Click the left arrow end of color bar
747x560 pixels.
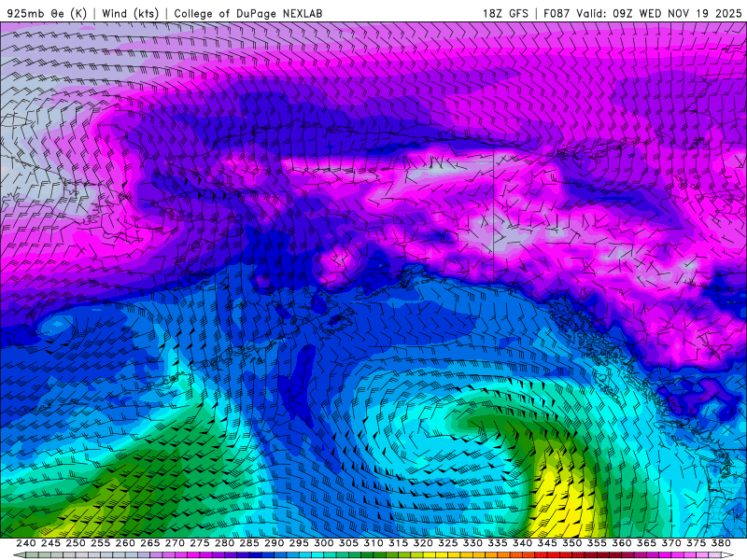(x=19, y=555)
